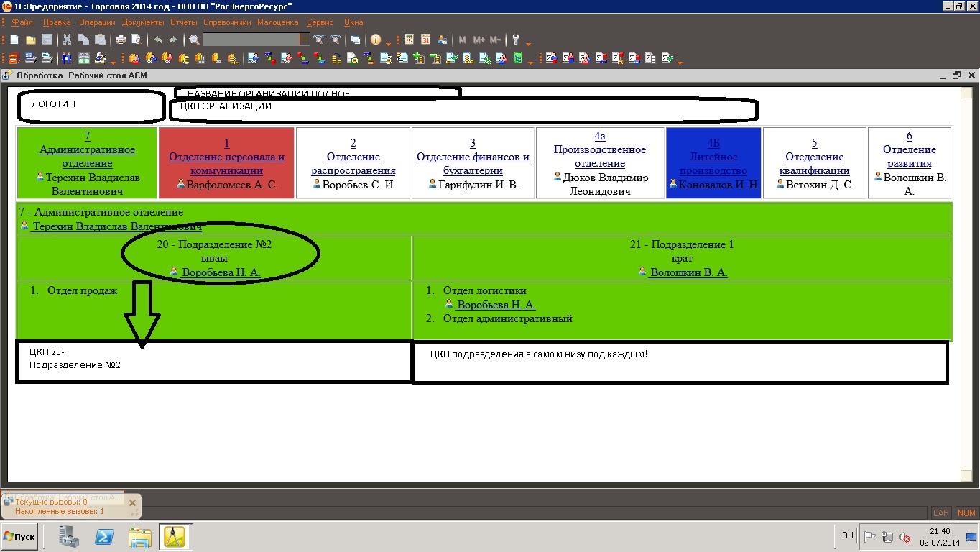The height and width of the screenshot is (552, 980).
Task: Click the wrench settings icon
Action: point(515,40)
